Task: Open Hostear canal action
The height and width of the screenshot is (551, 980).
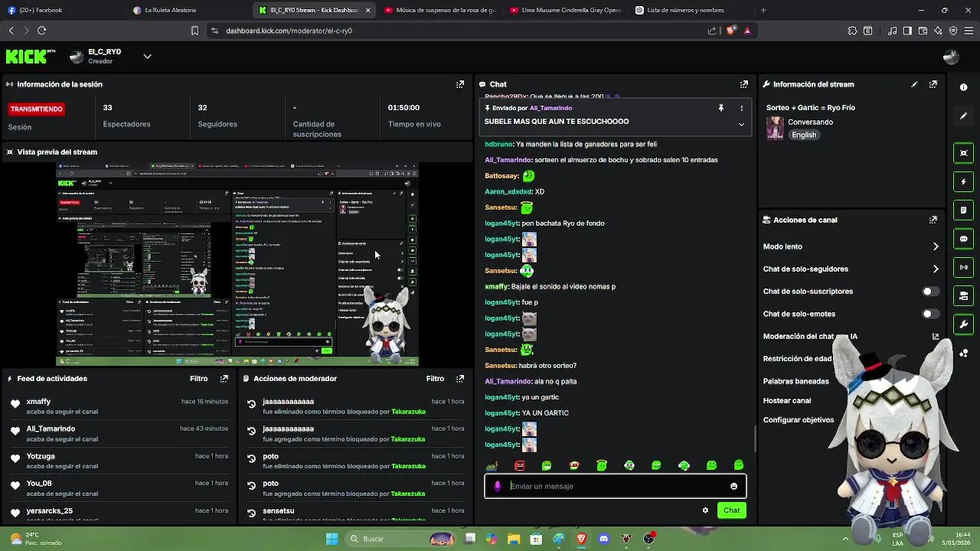Action: click(786, 400)
